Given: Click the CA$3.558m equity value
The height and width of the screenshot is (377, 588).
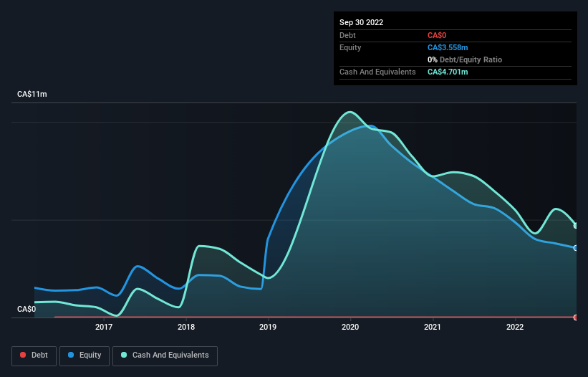Looking at the screenshot, I should coord(448,47).
